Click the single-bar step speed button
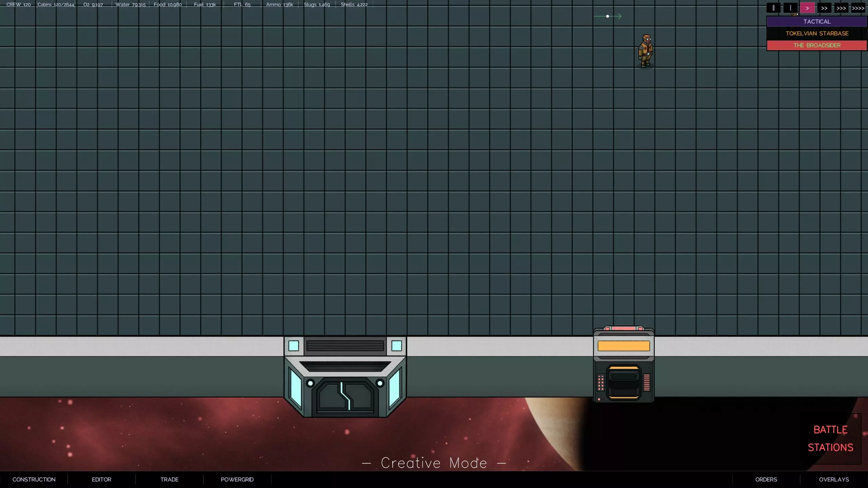868x488 pixels. point(790,8)
